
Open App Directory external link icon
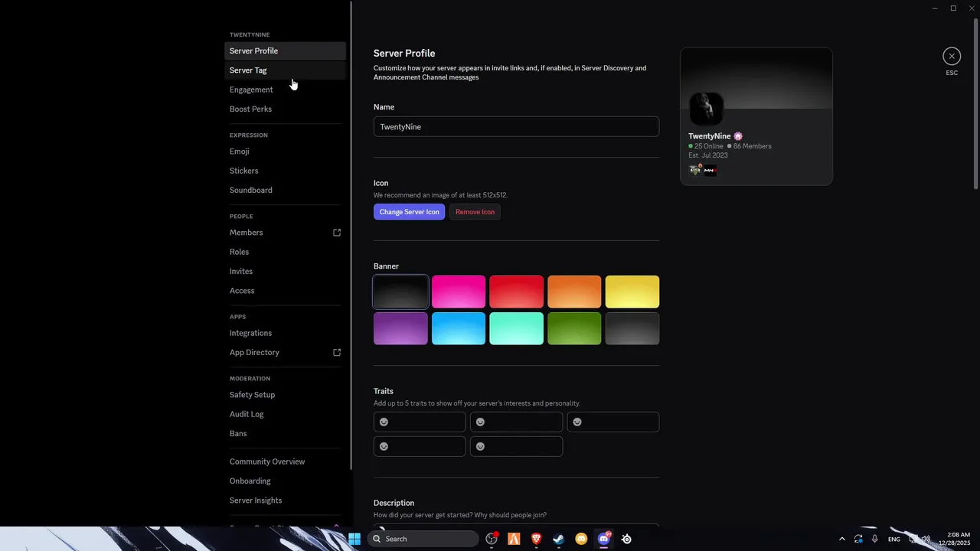pyautogui.click(x=337, y=353)
